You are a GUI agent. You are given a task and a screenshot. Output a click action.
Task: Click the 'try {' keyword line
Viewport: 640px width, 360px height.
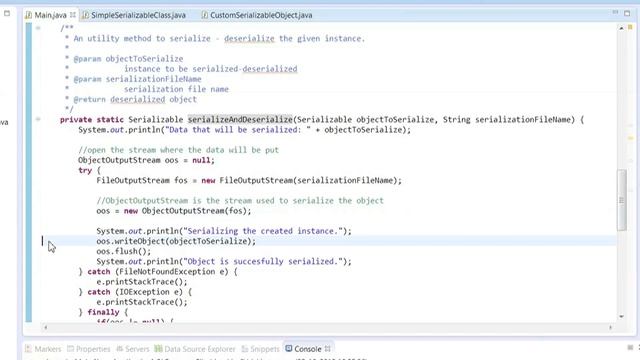click(89, 170)
